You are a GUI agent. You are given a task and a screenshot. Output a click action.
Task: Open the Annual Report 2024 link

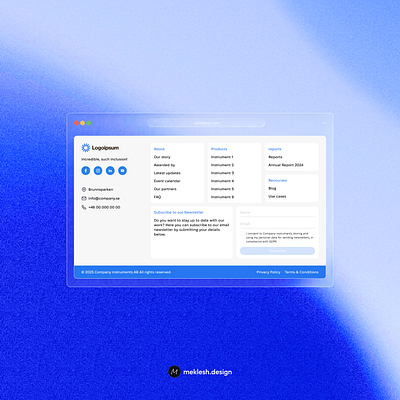286,165
